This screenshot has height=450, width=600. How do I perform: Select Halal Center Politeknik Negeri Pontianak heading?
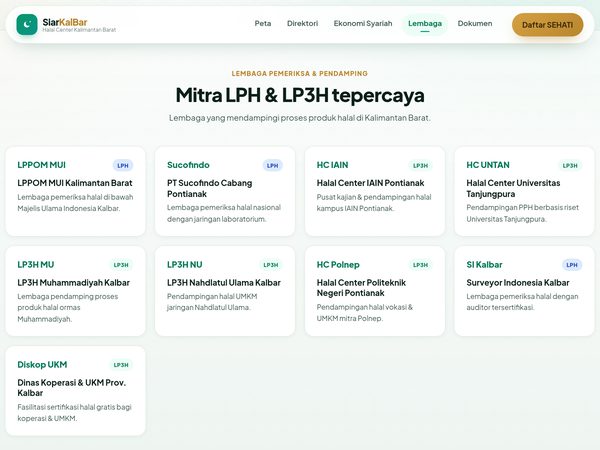[361, 288]
